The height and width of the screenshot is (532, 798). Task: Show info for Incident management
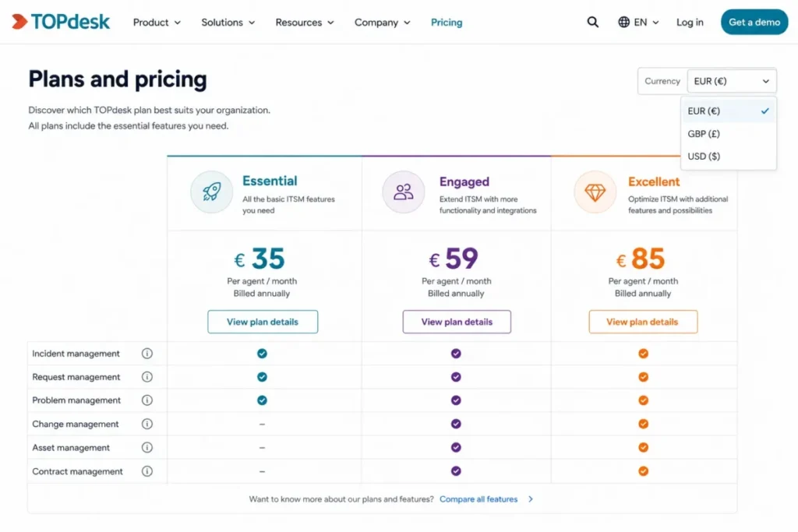click(x=147, y=354)
